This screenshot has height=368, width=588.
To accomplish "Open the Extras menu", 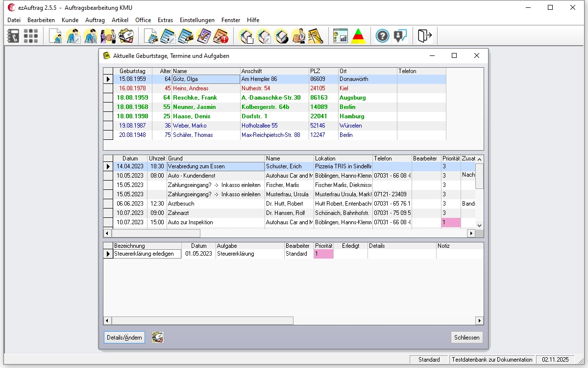I will pyautogui.click(x=165, y=20).
